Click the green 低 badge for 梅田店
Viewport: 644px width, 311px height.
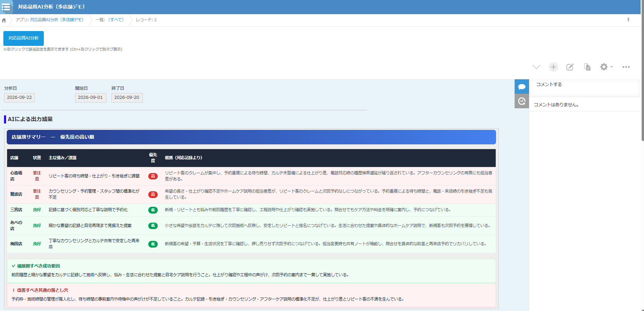click(153, 244)
